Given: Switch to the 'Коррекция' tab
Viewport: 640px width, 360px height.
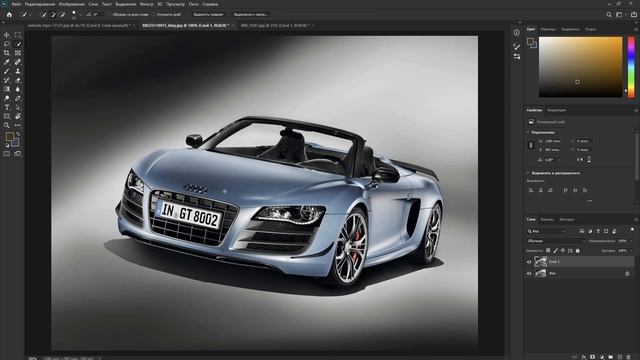Looking at the screenshot, I should click(556, 110).
